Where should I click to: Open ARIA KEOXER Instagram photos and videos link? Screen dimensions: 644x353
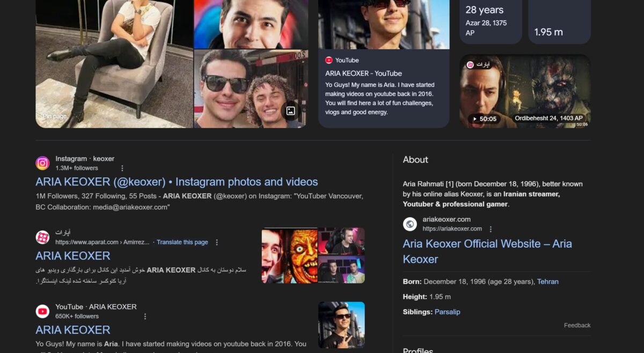pyautogui.click(x=177, y=182)
